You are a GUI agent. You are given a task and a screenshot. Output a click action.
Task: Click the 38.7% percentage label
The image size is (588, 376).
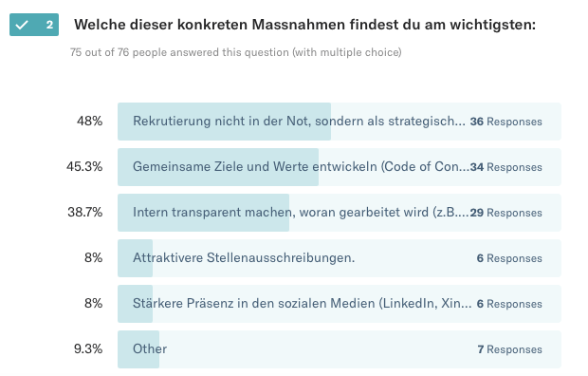[x=84, y=213]
